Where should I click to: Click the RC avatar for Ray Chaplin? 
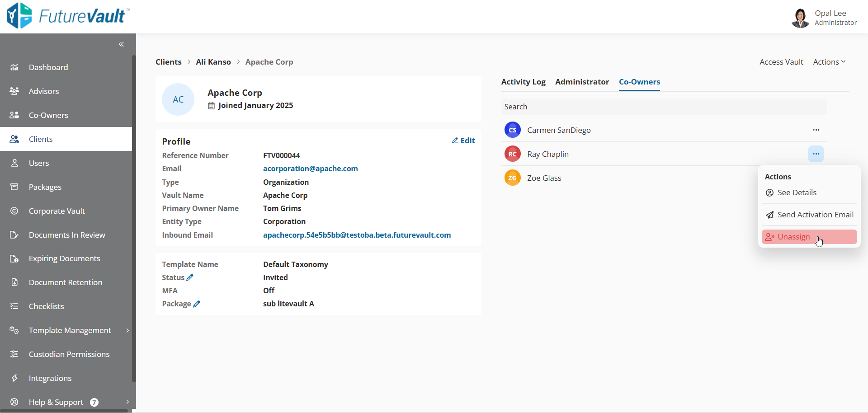(x=513, y=154)
